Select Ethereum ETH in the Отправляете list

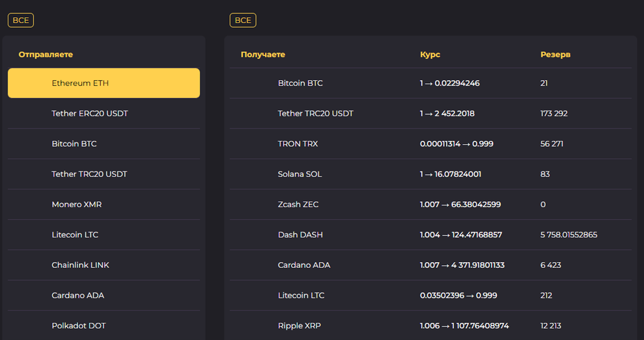click(104, 83)
